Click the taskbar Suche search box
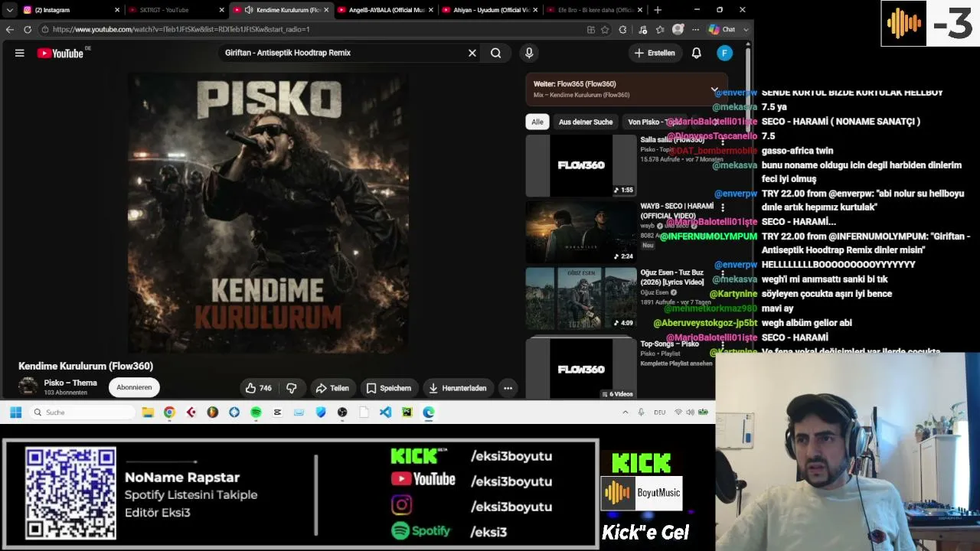 [83, 412]
